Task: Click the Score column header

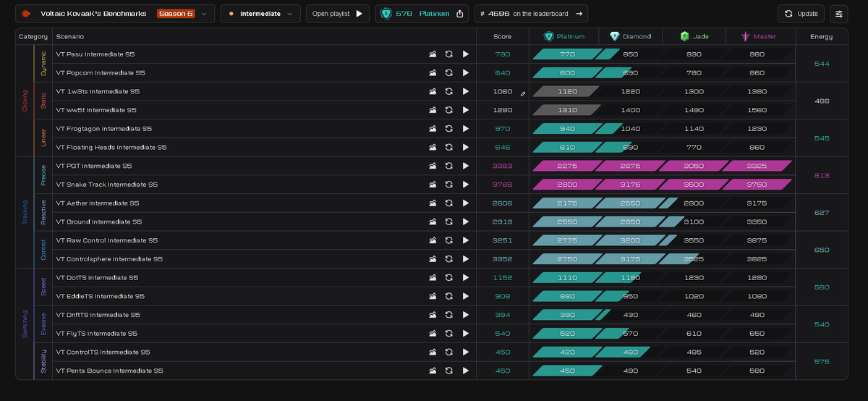Action: pos(503,36)
